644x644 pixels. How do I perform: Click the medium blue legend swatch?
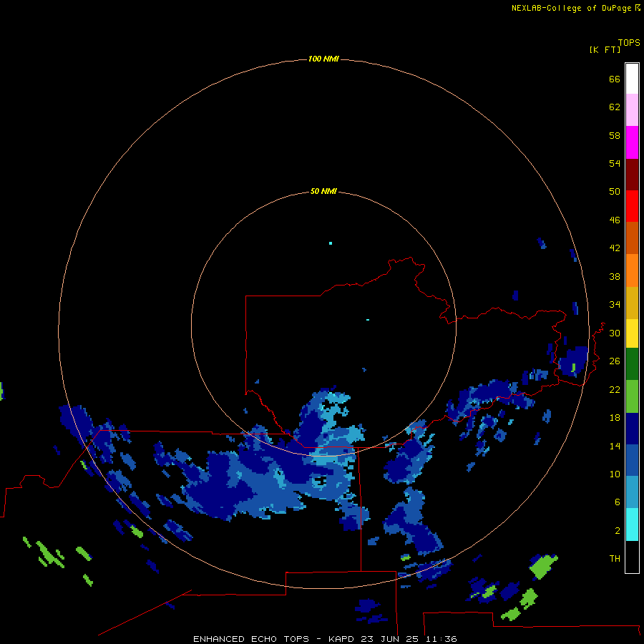[x=632, y=460]
